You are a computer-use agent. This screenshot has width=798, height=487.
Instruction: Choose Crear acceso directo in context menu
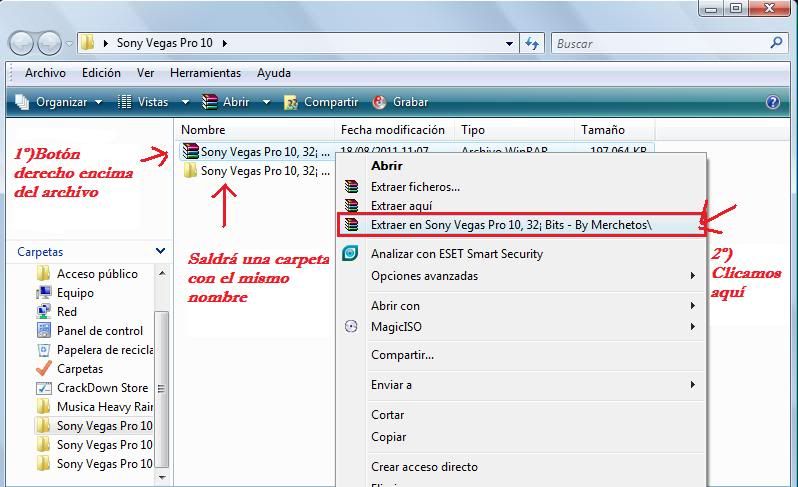pos(424,467)
